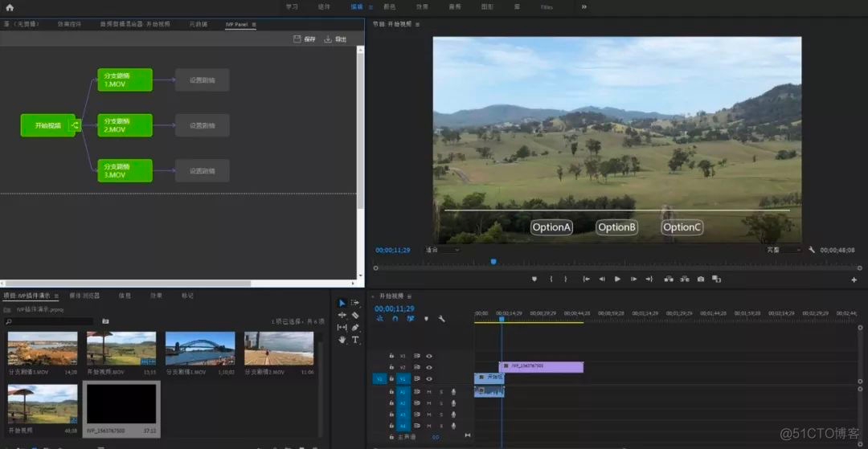
Task: Add marker in Program monitor
Action: tap(534, 279)
